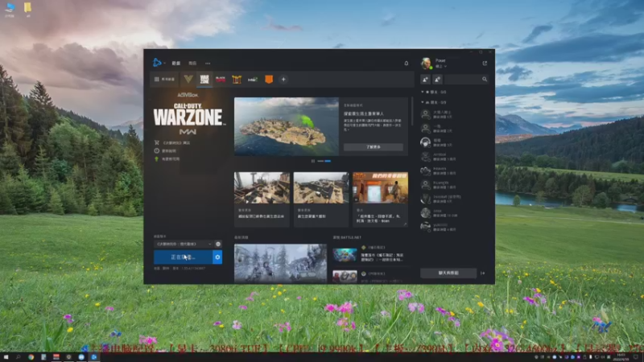
Task: Select the last friend in list
Action: click(454, 227)
